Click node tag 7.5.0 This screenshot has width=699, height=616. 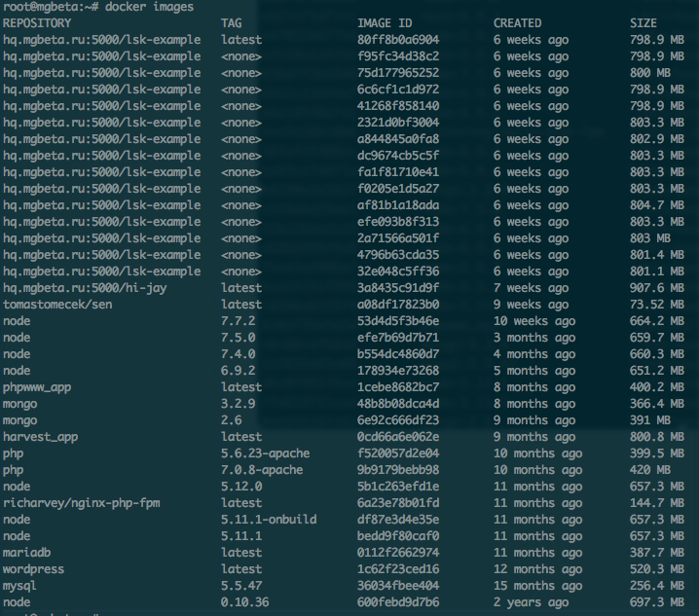tap(239, 338)
